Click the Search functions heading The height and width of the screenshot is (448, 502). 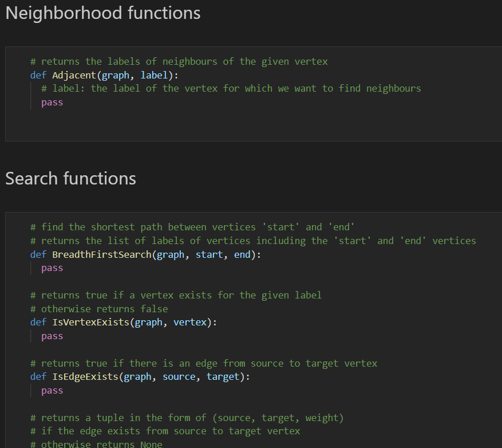click(x=70, y=178)
